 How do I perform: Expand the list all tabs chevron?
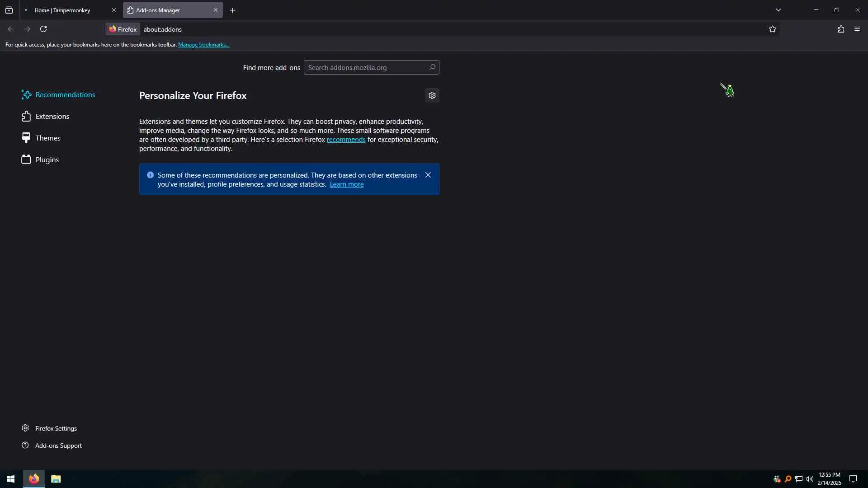point(778,10)
